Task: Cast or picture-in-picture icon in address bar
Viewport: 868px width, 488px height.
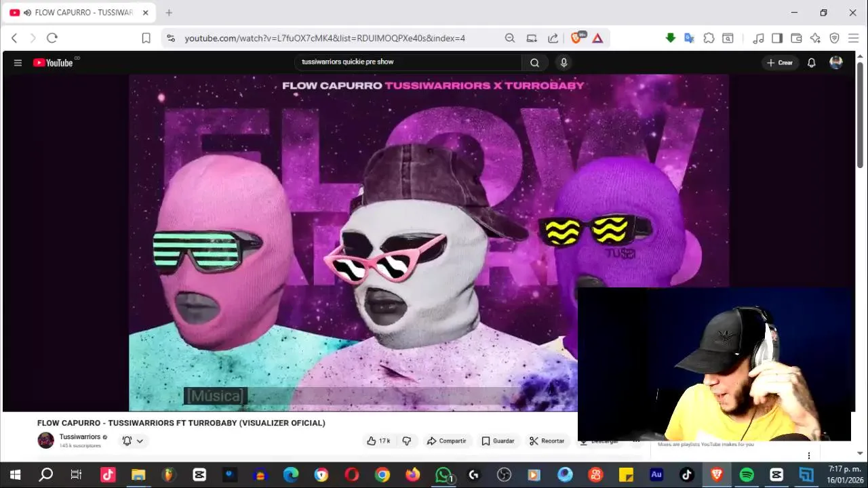Action: pos(532,38)
